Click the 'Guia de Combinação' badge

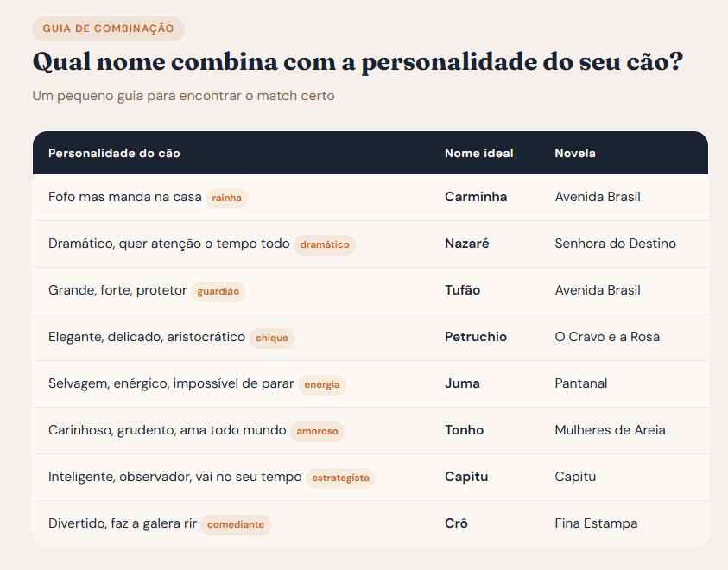108,28
